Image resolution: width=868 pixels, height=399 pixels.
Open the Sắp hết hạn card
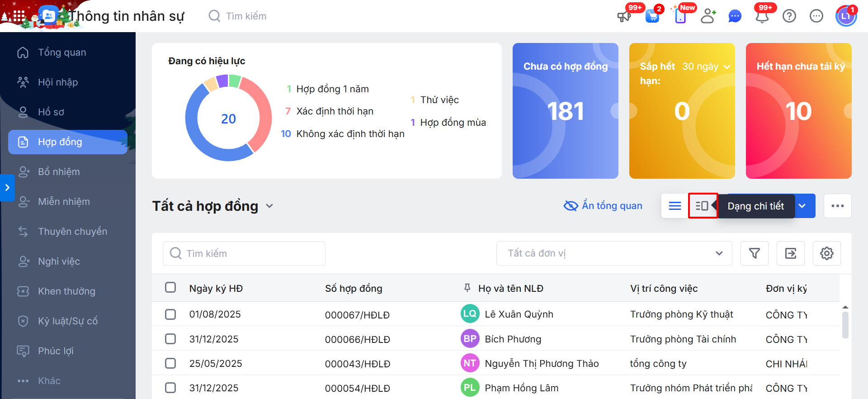682,111
